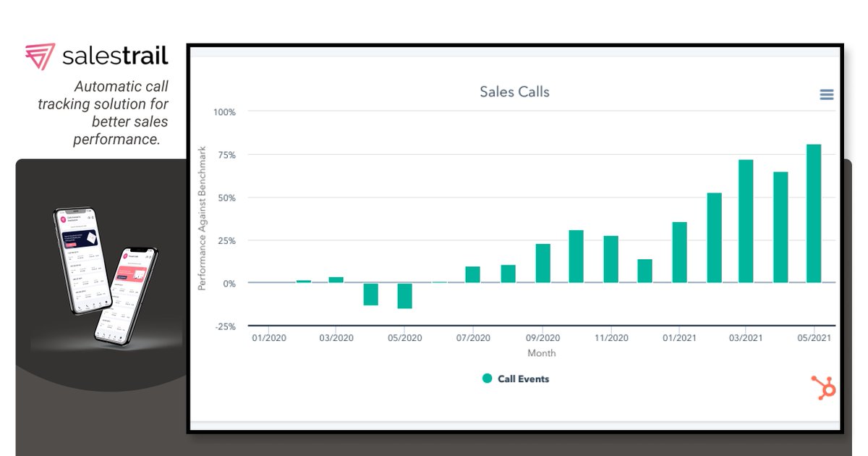Click the -25% y-axis label
Screen dimensions: 868x456
pos(225,326)
